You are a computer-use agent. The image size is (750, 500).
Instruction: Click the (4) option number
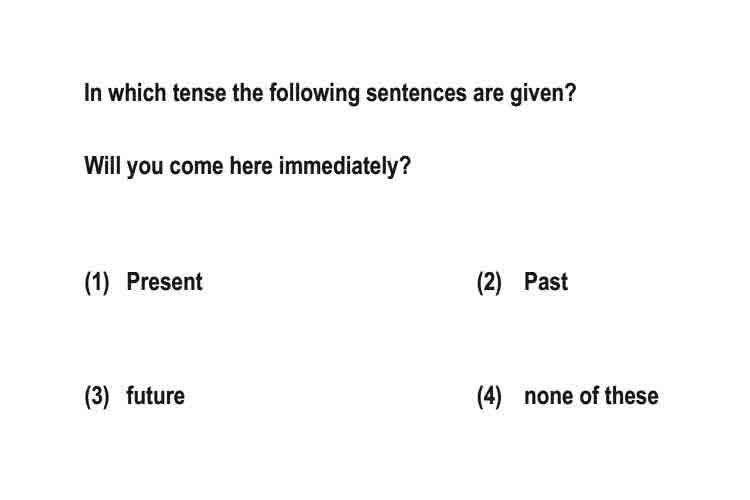[x=489, y=396]
